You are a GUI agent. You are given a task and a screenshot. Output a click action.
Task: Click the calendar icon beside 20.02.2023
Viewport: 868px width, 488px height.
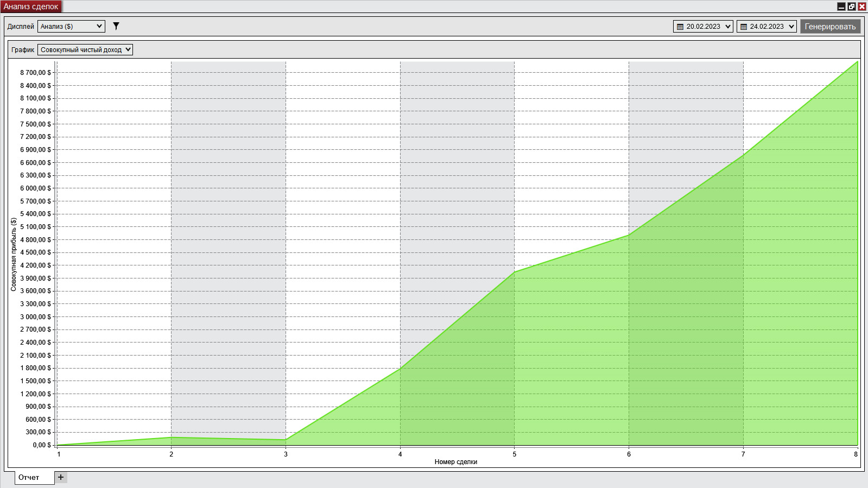tap(680, 27)
